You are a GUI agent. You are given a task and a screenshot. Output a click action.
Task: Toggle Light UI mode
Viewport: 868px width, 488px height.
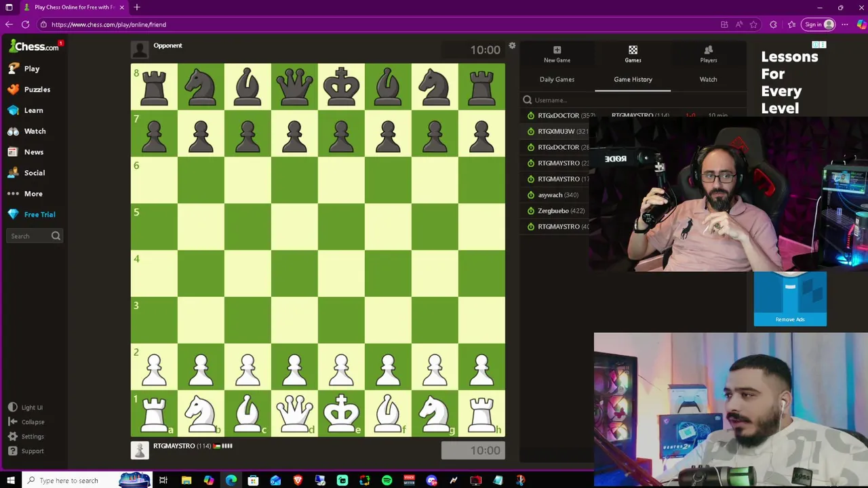[x=25, y=407]
